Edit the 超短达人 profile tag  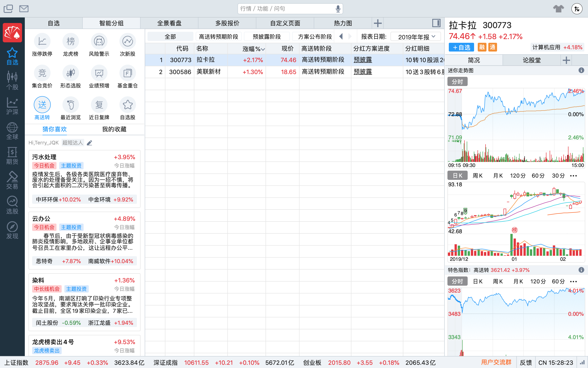[x=89, y=143]
